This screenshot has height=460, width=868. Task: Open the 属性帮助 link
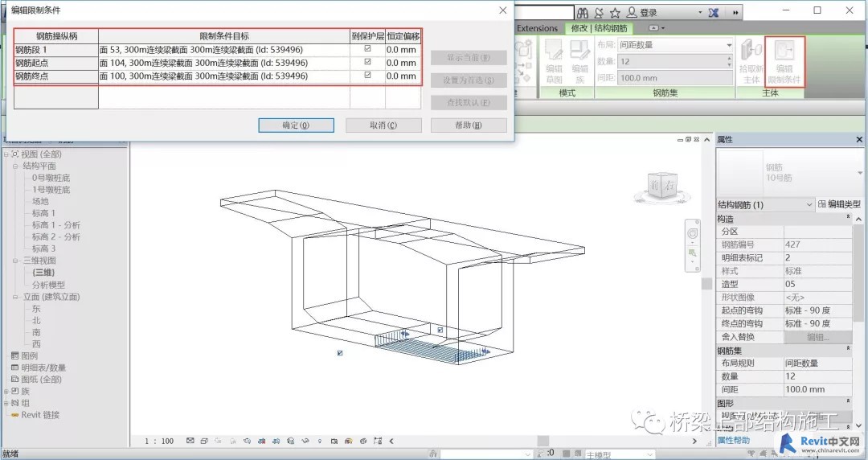coord(734,440)
